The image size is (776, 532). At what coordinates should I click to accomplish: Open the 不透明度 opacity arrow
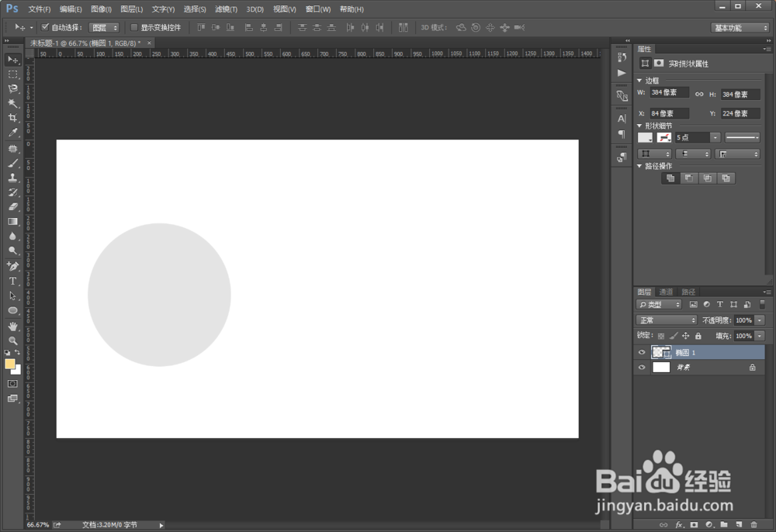[760, 320]
